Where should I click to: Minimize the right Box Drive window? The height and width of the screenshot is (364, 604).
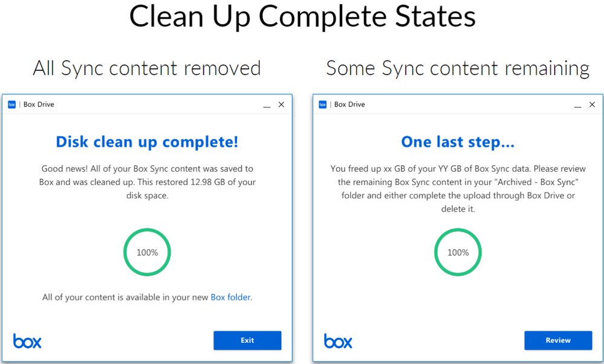(x=577, y=105)
